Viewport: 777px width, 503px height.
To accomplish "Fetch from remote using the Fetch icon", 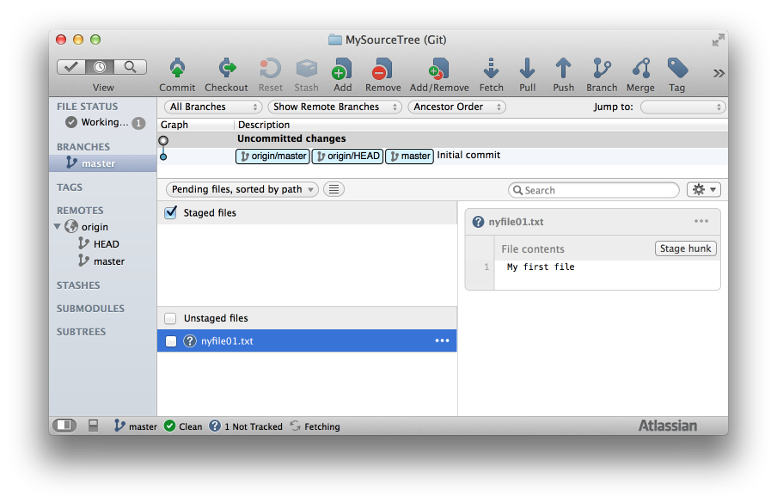I will coord(491,68).
